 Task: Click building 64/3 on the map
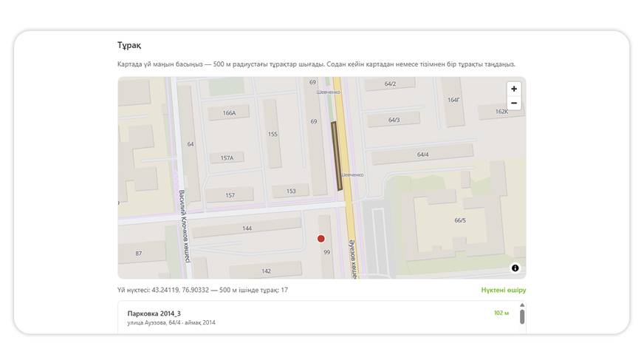[x=394, y=120]
